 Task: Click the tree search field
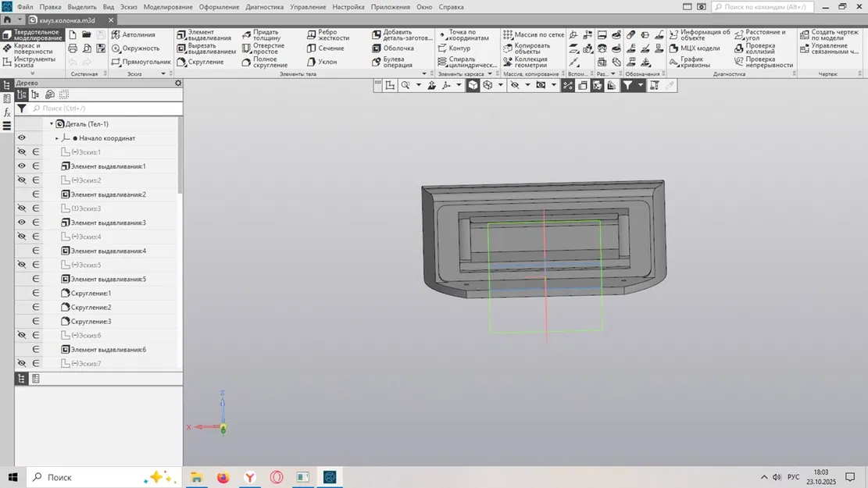coord(106,109)
